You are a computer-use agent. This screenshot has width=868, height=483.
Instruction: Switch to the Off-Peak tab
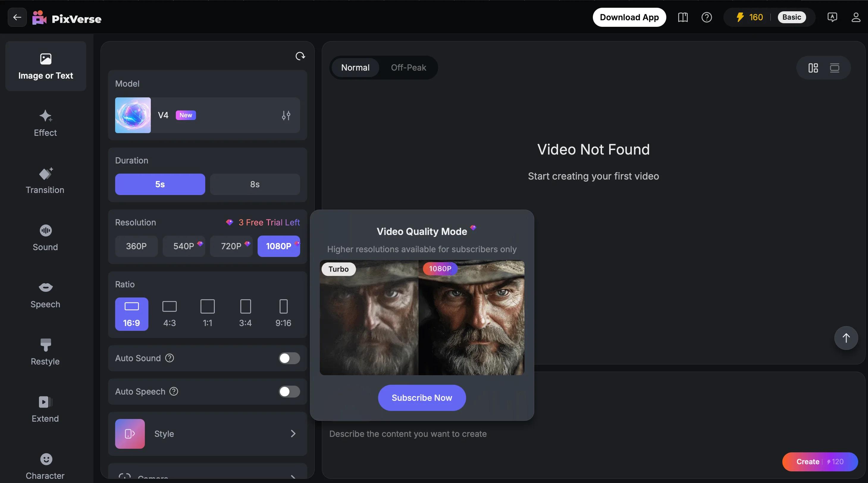pyautogui.click(x=408, y=68)
